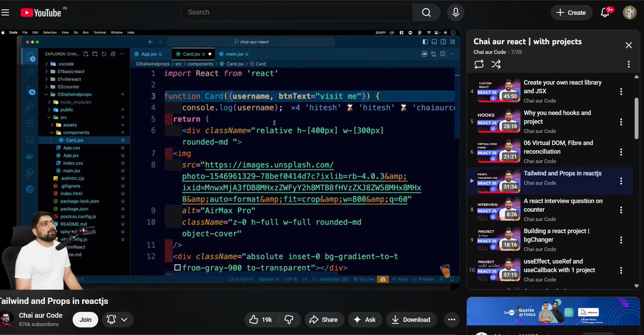Open Terminal menu in video's macOS menu bar
The width and height of the screenshot is (644, 335).
99,32
